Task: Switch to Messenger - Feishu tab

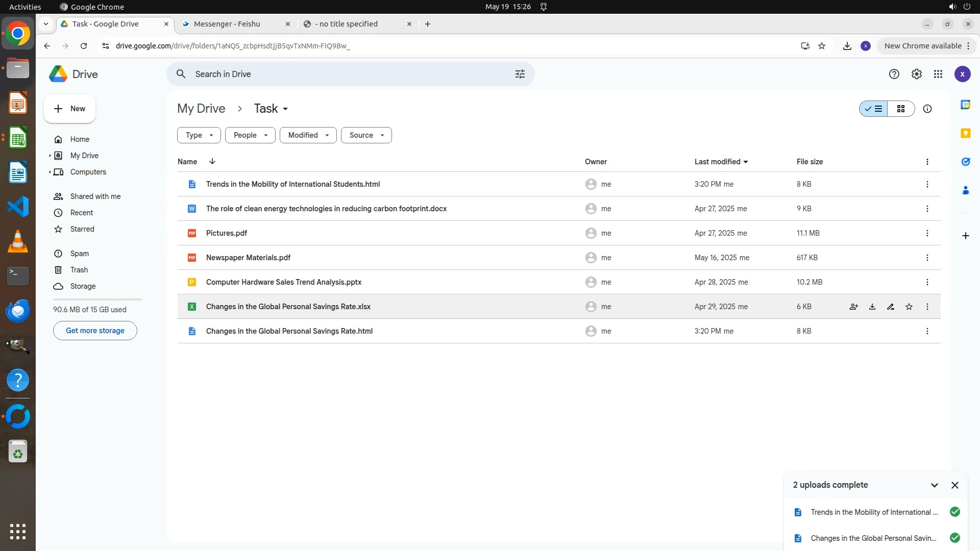Action: click(x=227, y=24)
